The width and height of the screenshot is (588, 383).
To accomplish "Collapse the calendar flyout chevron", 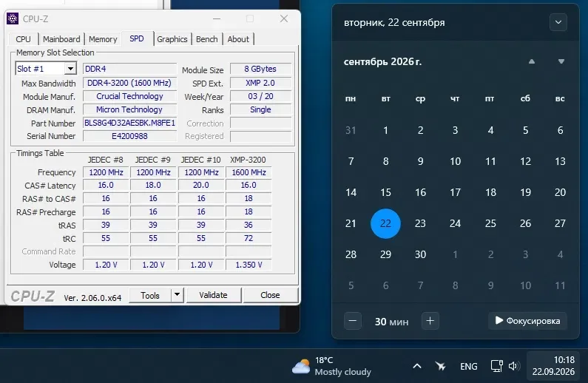I will coord(558,22).
